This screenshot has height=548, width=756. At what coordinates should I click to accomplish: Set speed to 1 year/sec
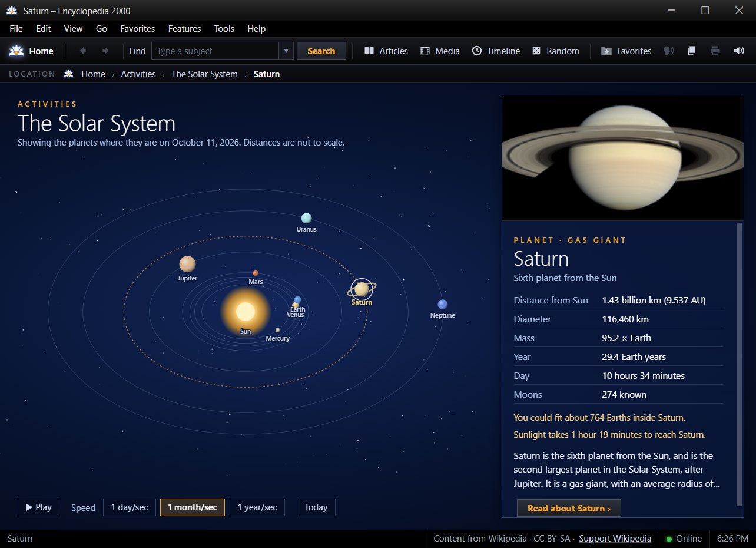(257, 507)
